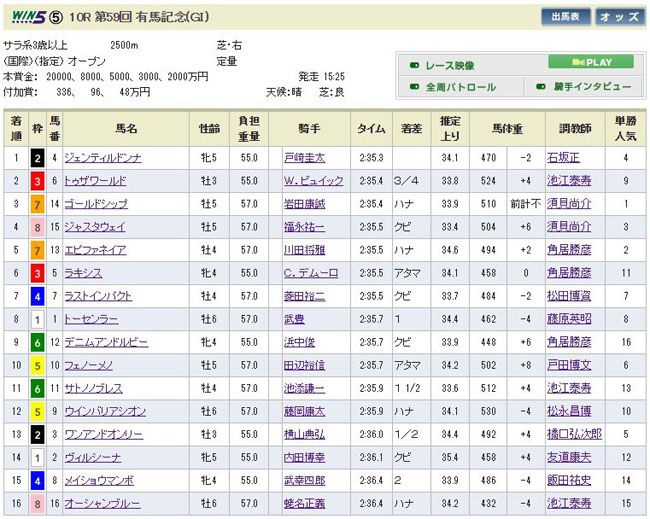The height and width of the screenshot is (519, 650).
Task: Open the 出馬表 tab button
Action: click(x=566, y=17)
